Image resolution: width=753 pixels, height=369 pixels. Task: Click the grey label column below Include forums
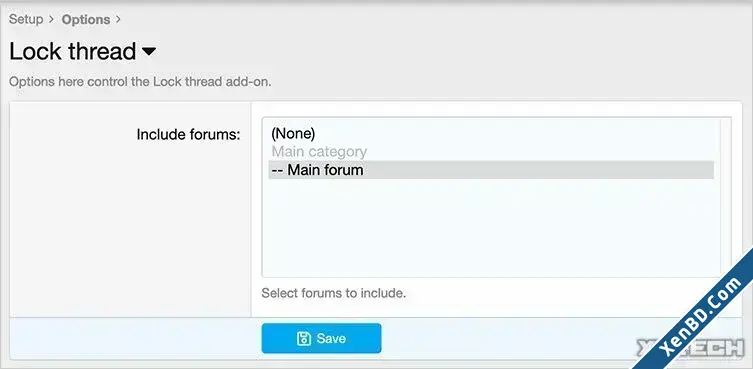130,231
